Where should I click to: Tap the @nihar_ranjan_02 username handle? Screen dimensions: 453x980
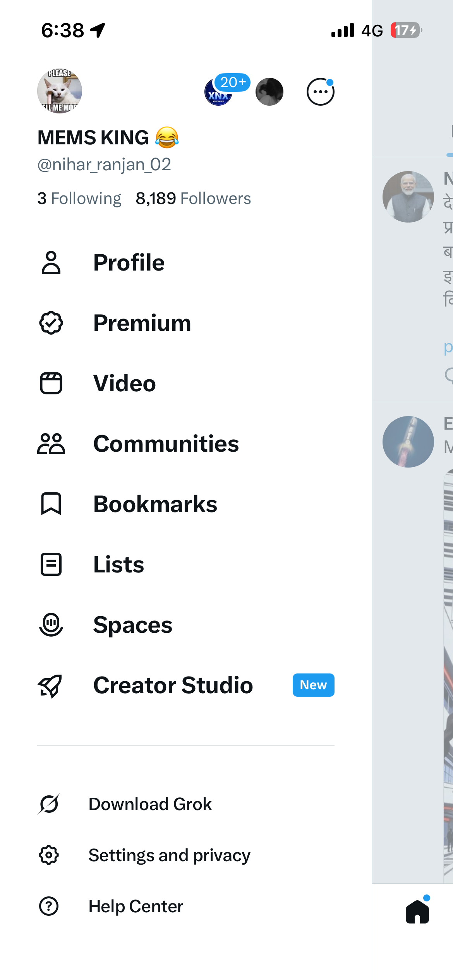[104, 164]
